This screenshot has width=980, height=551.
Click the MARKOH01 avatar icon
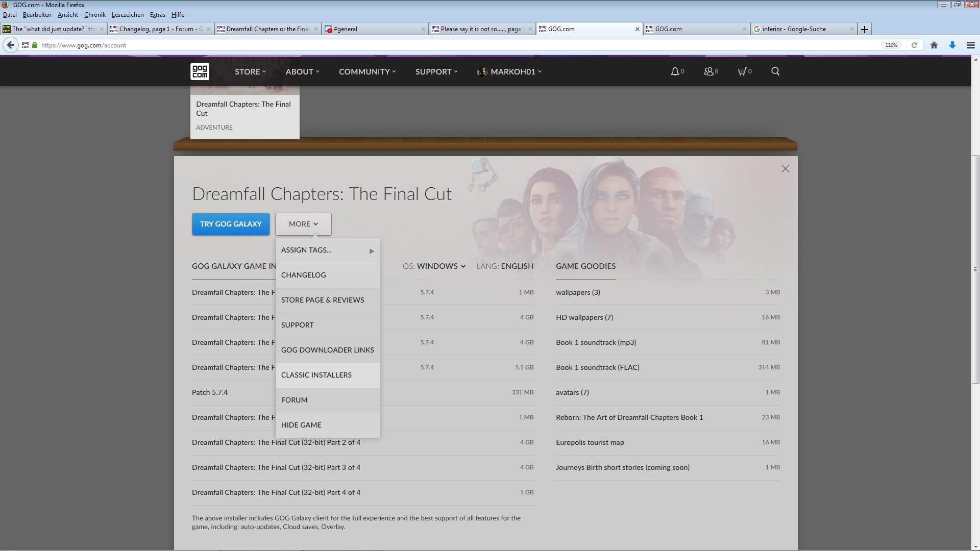pos(482,72)
